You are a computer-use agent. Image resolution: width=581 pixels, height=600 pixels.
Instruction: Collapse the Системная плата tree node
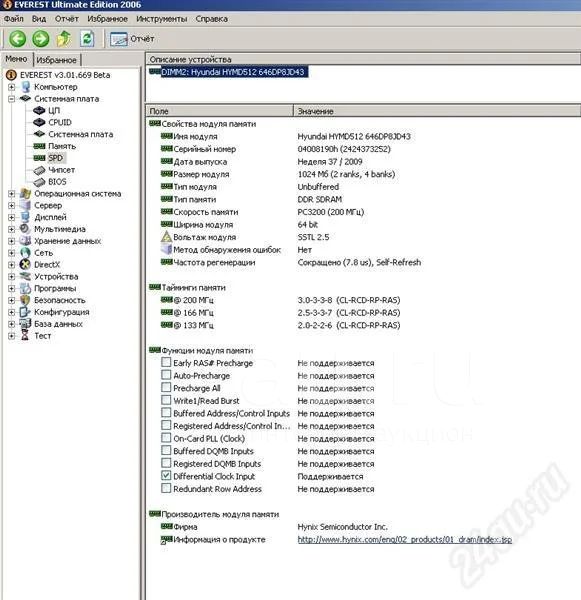[11, 99]
